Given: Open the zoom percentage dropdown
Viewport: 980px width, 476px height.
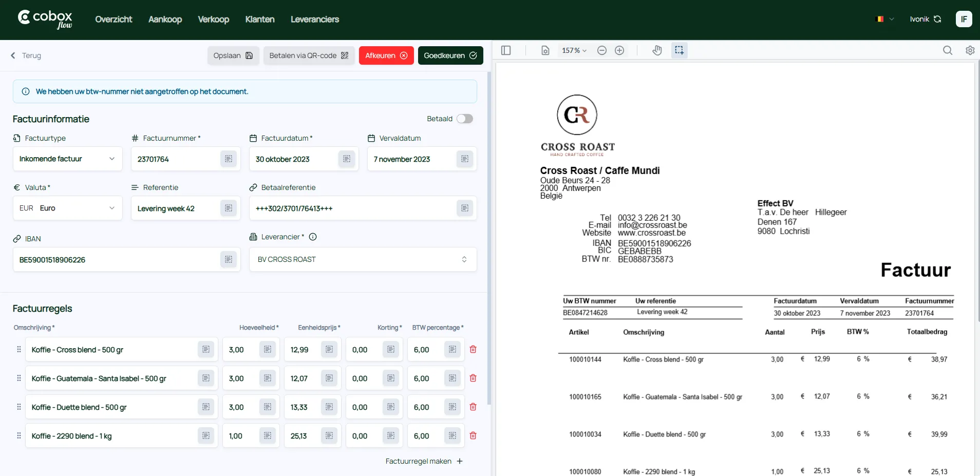Looking at the screenshot, I should pos(574,50).
